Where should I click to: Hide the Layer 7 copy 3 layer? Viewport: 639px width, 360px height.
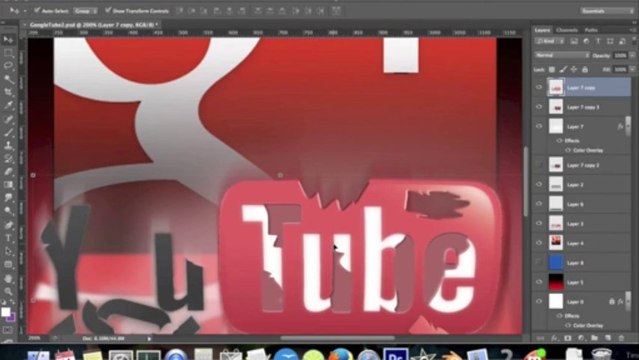[539, 107]
